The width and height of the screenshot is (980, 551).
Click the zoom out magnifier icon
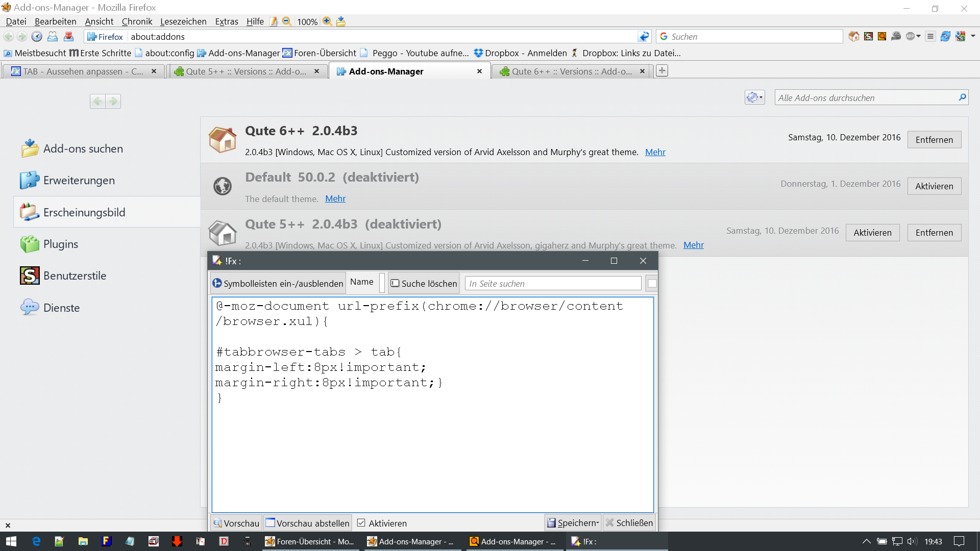[287, 21]
